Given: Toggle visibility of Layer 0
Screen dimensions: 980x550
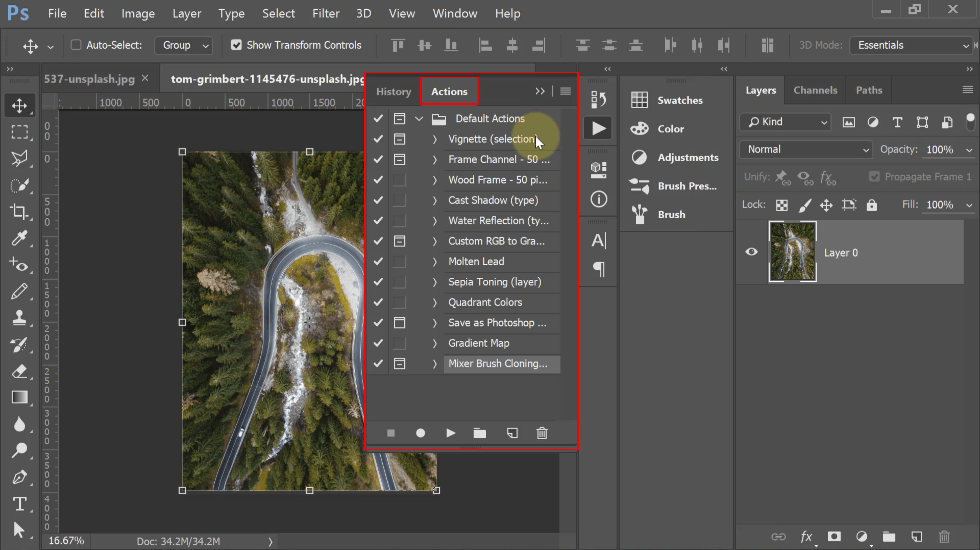Looking at the screenshot, I should (751, 252).
